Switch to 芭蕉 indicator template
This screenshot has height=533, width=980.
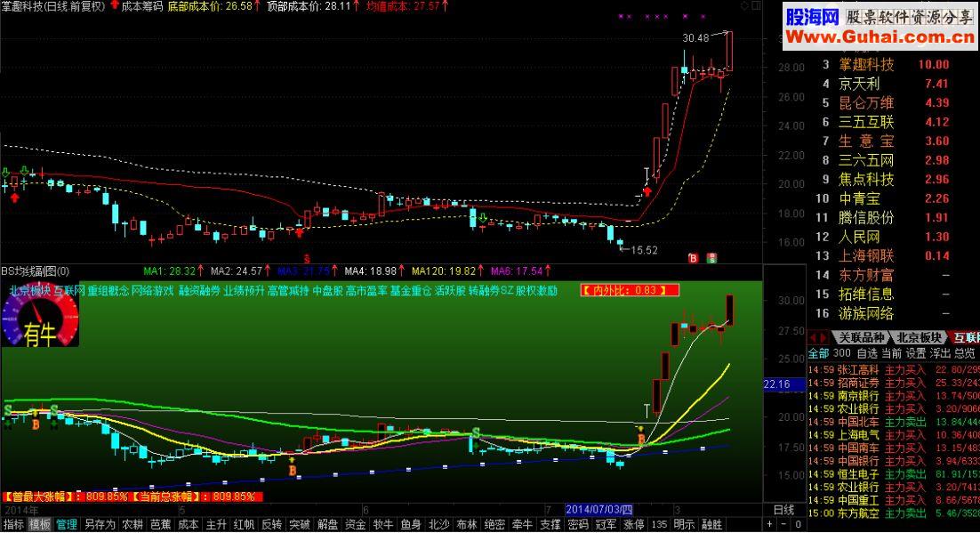point(161,524)
